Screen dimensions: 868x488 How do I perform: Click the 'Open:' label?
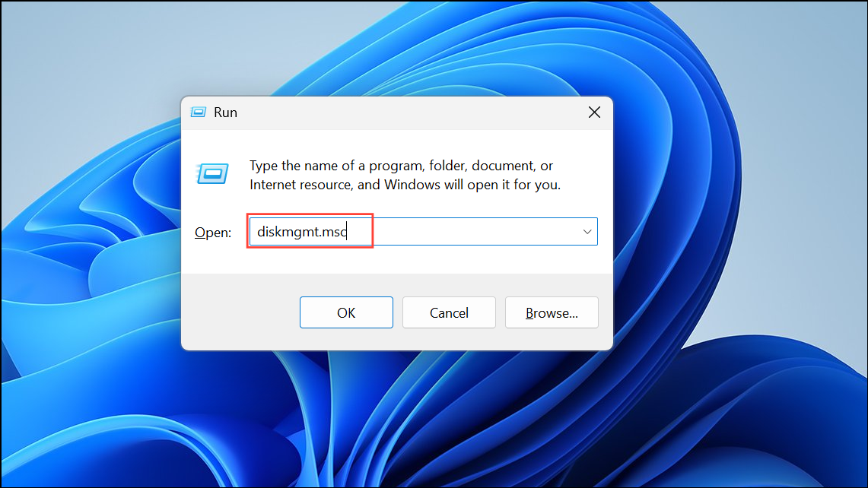click(213, 233)
